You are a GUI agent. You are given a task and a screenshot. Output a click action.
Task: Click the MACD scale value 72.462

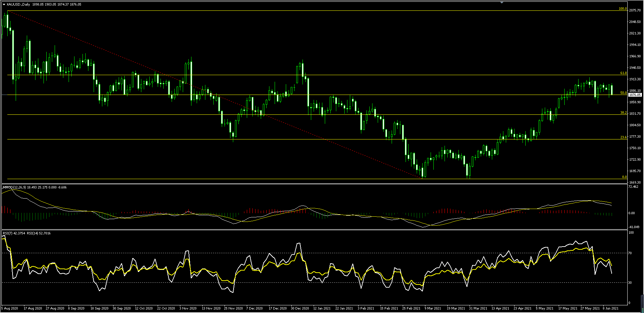pyautogui.click(x=634, y=187)
